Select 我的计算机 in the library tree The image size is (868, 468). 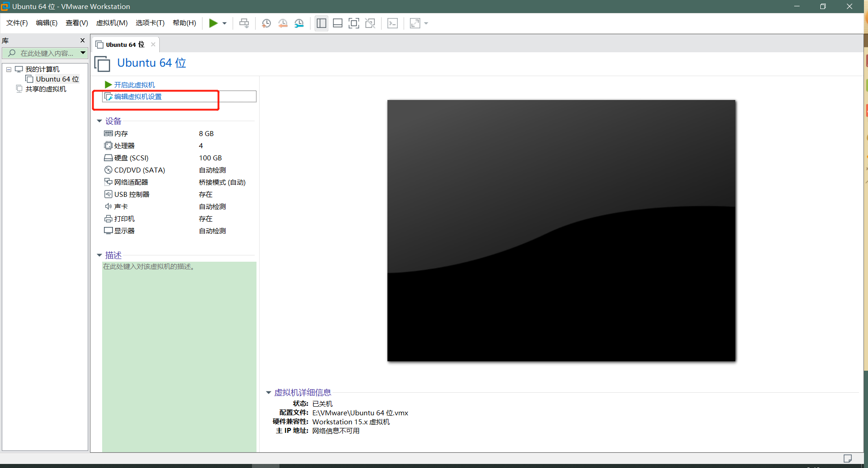[42, 69]
